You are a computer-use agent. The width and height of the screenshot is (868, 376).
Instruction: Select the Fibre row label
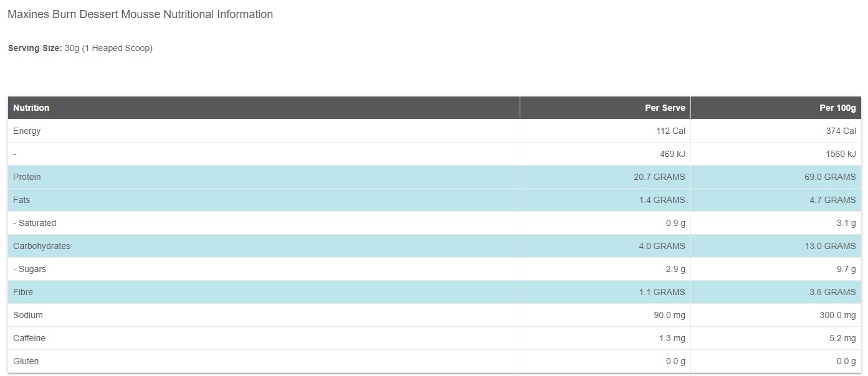click(x=23, y=292)
